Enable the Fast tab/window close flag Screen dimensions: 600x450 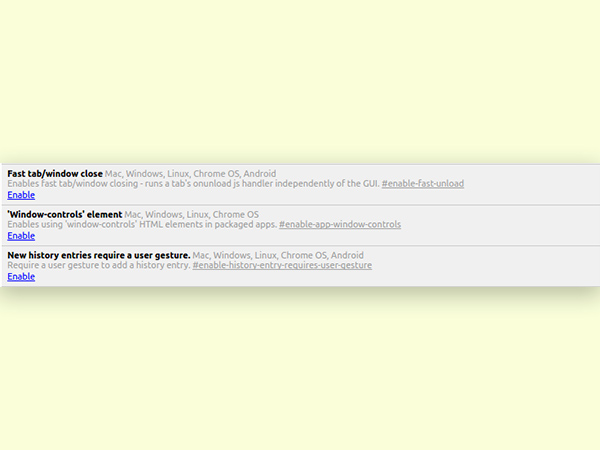click(x=21, y=195)
